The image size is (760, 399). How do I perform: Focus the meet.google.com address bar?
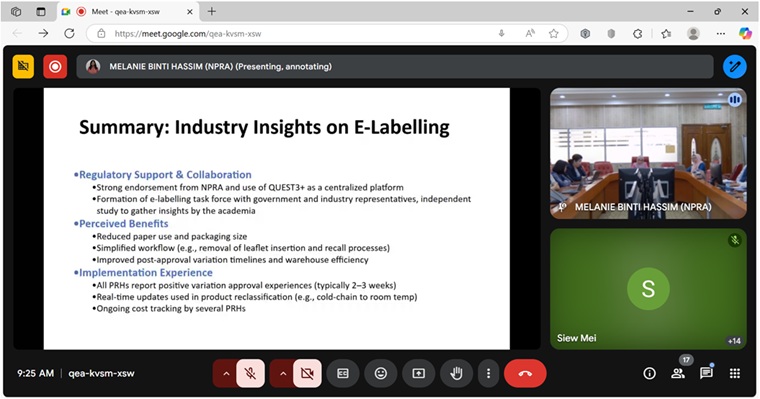pyautogui.click(x=301, y=33)
